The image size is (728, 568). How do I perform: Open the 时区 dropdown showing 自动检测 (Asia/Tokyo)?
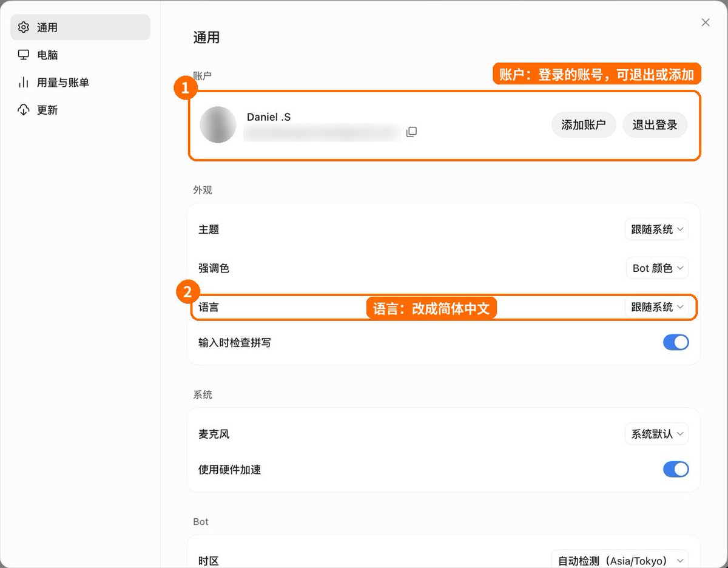(620, 561)
